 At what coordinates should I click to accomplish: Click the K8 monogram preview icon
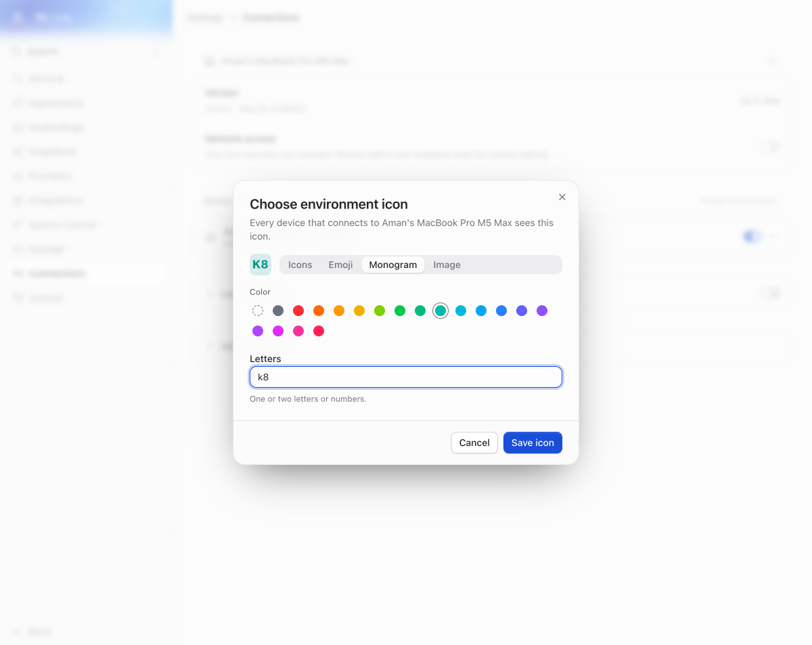pos(261,265)
